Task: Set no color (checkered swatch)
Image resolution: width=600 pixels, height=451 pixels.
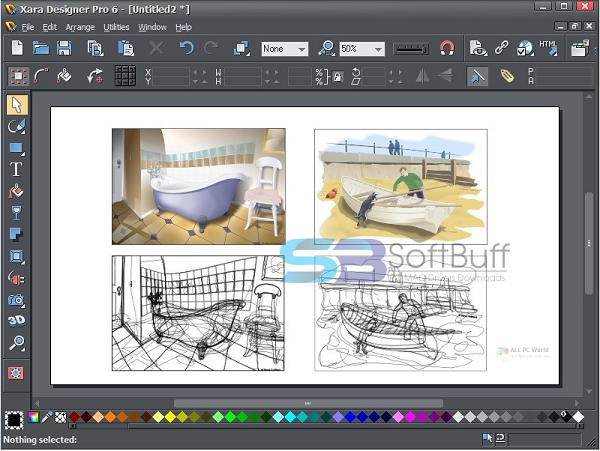Action: tap(60, 417)
